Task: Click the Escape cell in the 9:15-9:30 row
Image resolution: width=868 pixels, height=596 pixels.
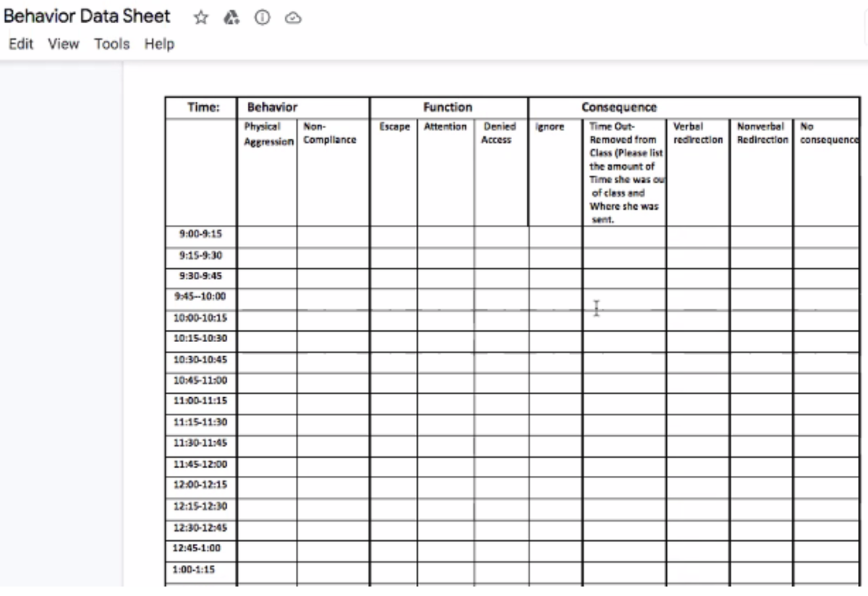Action: pos(393,257)
